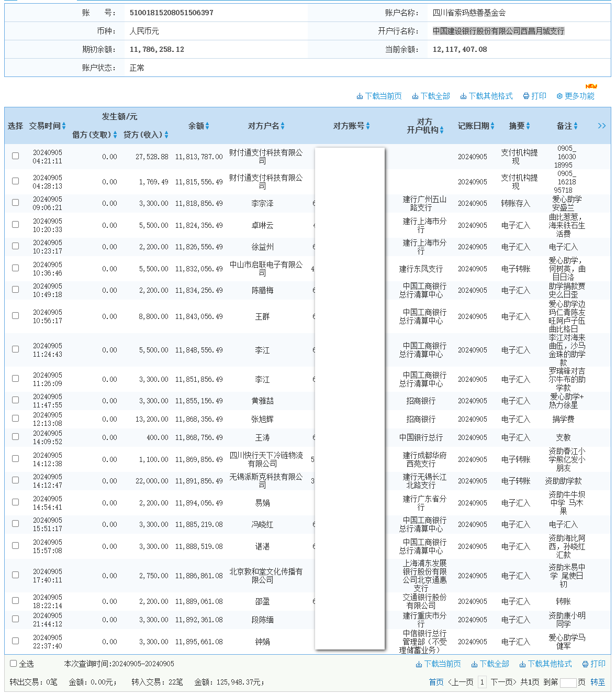
Task: Click bottom 下载其他格式 link
Action: (545, 664)
